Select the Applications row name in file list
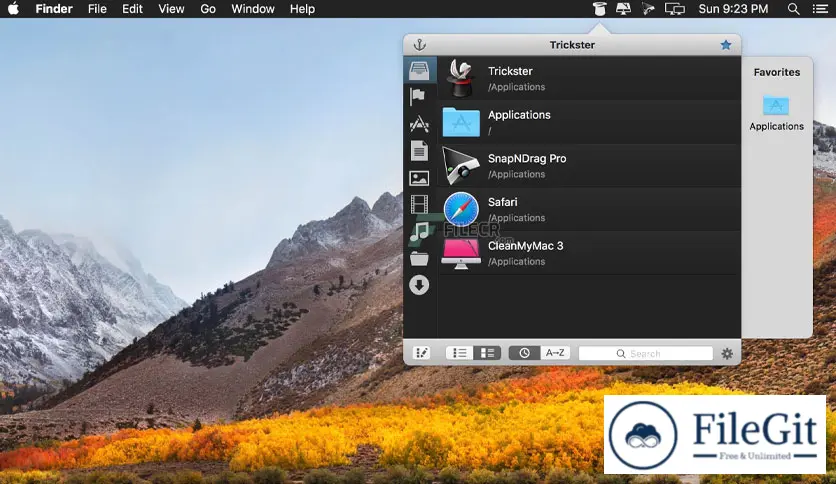The height and width of the screenshot is (484, 836). 519,115
